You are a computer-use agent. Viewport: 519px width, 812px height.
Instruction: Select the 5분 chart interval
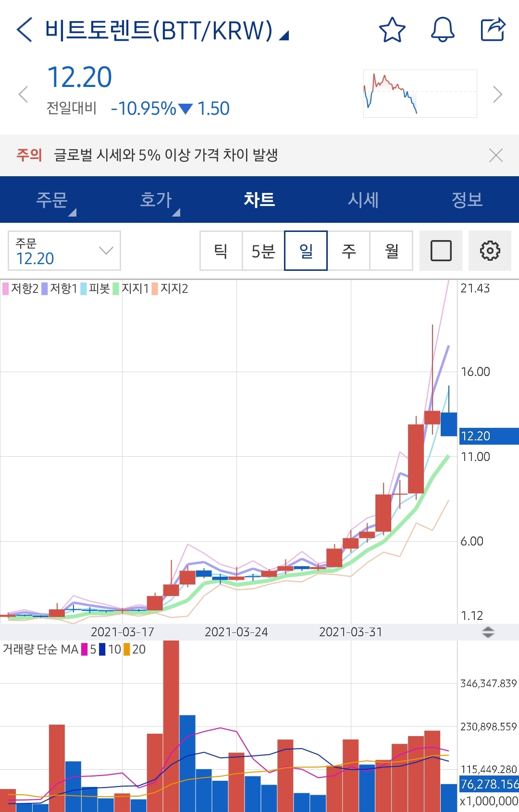263,251
